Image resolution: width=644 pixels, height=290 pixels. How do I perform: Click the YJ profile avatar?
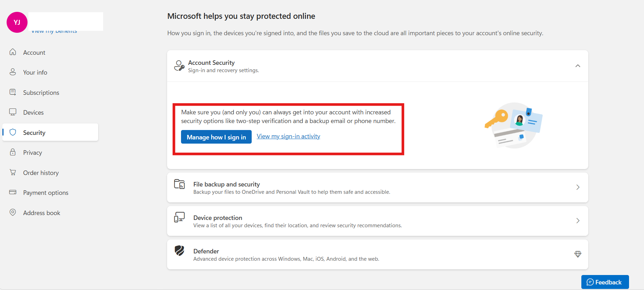(17, 22)
